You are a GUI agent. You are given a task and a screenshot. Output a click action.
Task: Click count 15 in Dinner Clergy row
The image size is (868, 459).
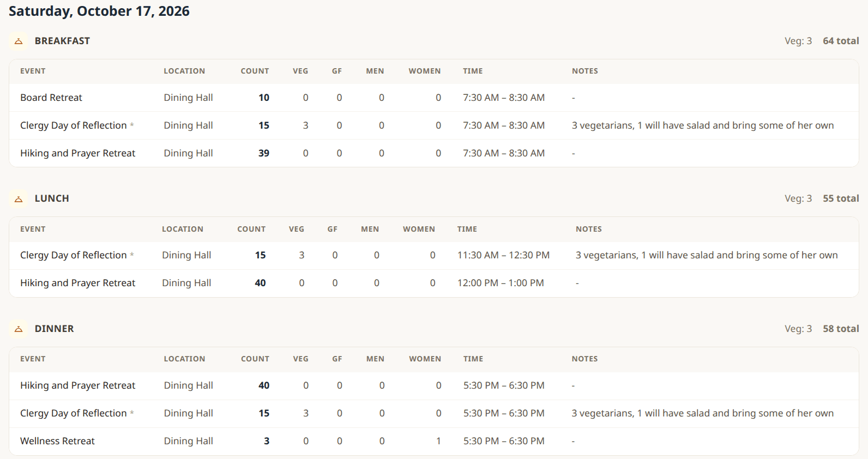click(264, 413)
